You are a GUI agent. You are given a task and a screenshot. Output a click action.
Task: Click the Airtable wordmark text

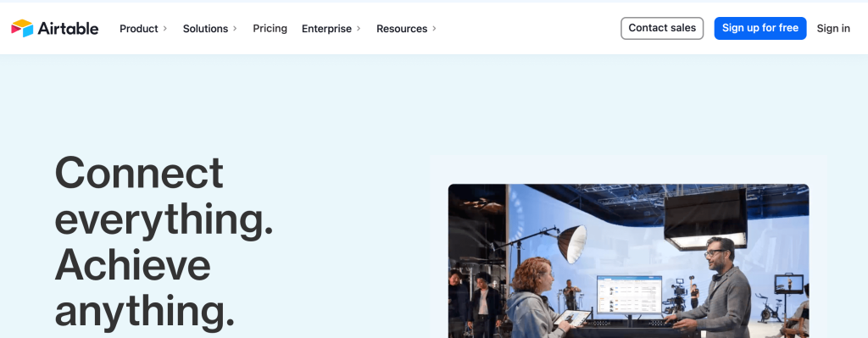click(68, 29)
